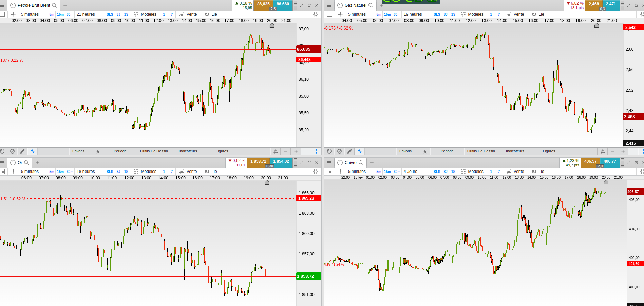The width and height of the screenshot is (644, 306).
Task: Open the grid layout icon in Brent chart toolbar
Action: click(13, 14)
